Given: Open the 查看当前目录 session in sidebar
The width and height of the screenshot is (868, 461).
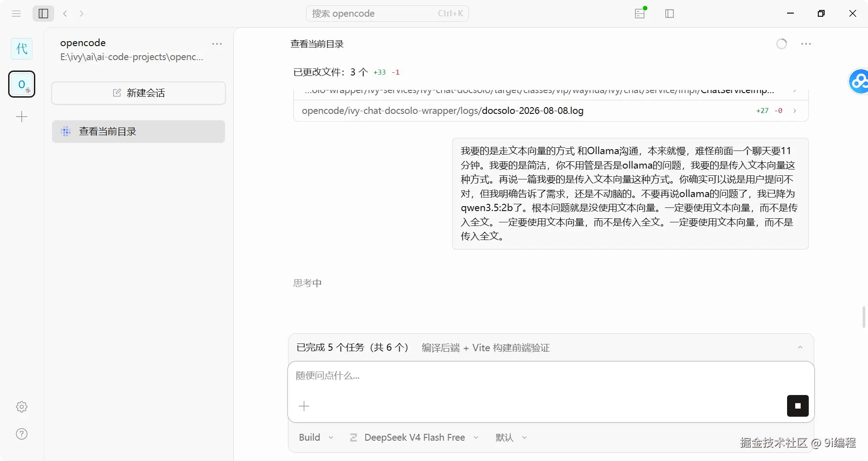Looking at the screenshot, I should pos(138,132).
